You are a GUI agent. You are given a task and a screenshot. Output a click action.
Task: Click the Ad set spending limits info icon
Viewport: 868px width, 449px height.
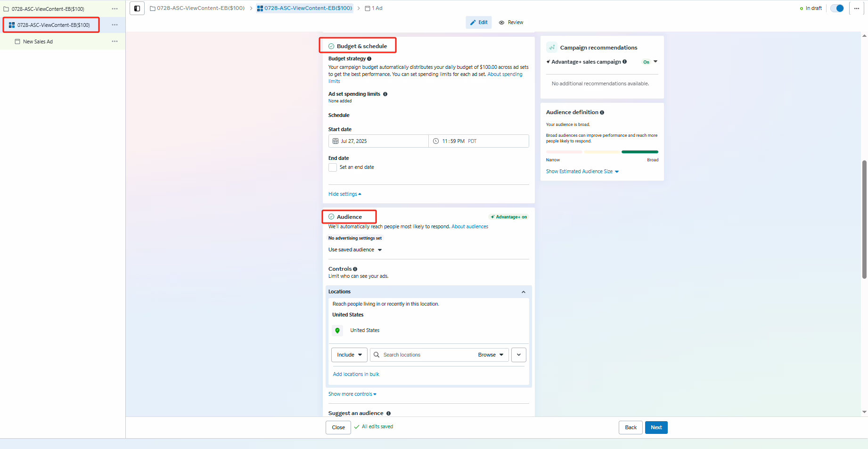(385, 94)
